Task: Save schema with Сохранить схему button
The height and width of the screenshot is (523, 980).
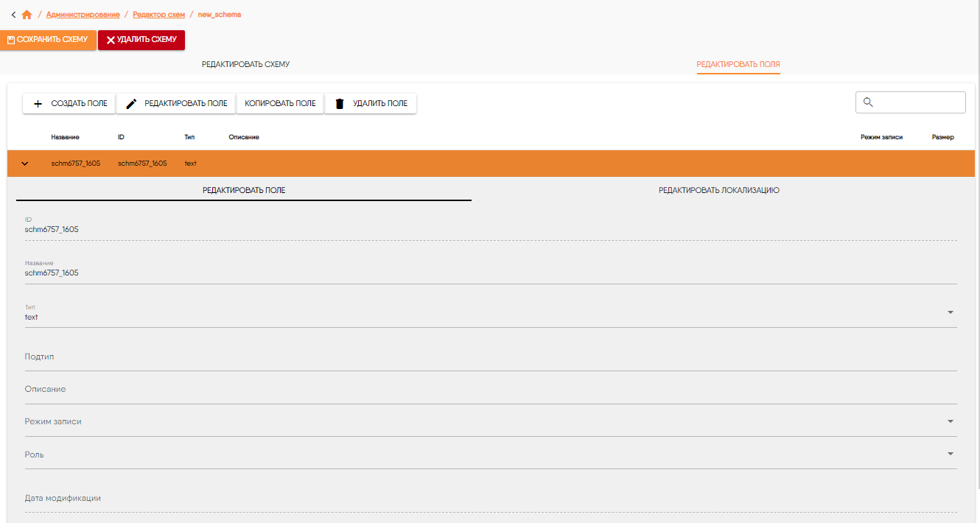Action: pos(48,40)
